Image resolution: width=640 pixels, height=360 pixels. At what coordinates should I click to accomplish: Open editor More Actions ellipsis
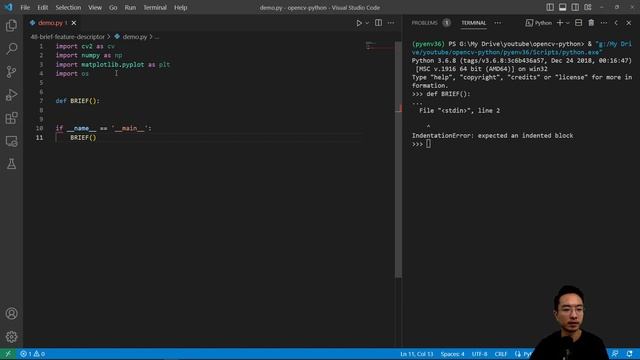(x=391, y=23)
